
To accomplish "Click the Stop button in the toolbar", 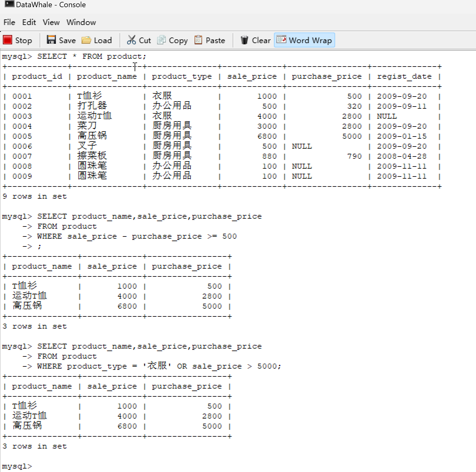I will coord(17,40).
